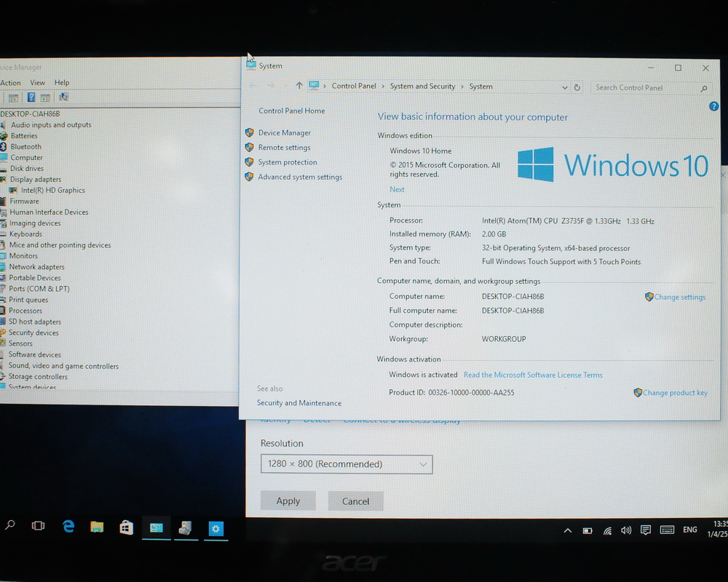Screen dimensions: 728x582
Task: Open Task View on taskbar
Action: (38, 526)
